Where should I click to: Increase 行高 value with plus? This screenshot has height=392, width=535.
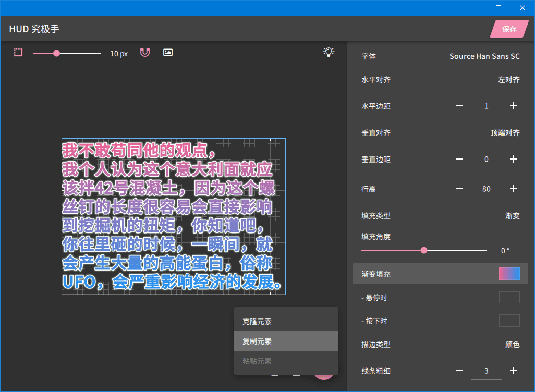(514, 189)
